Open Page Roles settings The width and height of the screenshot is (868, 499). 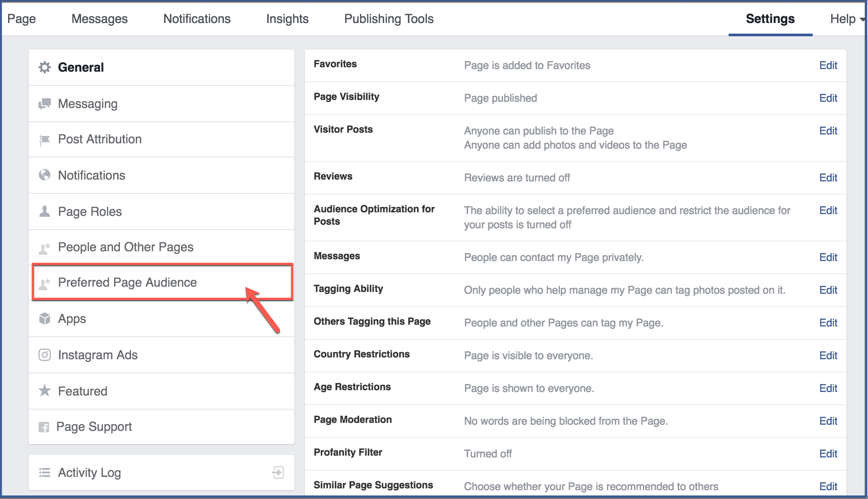point(161,211)
